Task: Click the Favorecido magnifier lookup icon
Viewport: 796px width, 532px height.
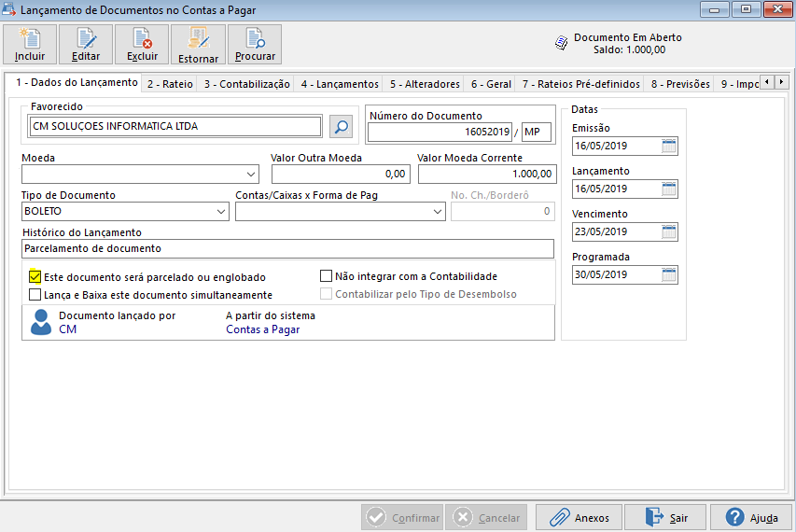Action: tap(342, 126)
